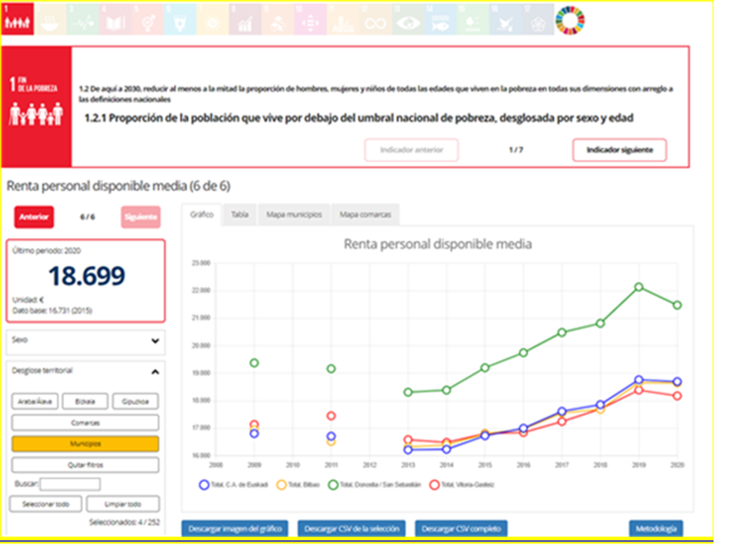
Task: Click the 2019 Donostia peak data point
Action: click(x=640, y=287)
